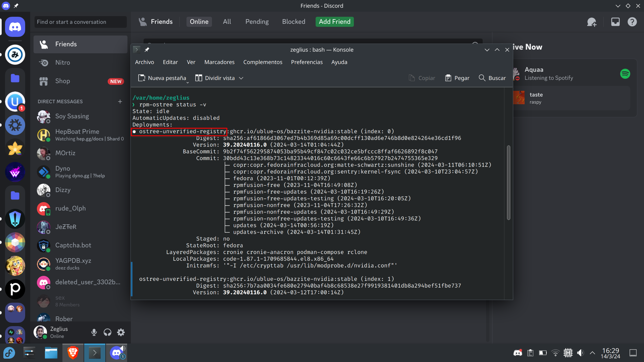Open the Discord inbox icon
The image size is (644, 362).
click(x=615, y=22)
